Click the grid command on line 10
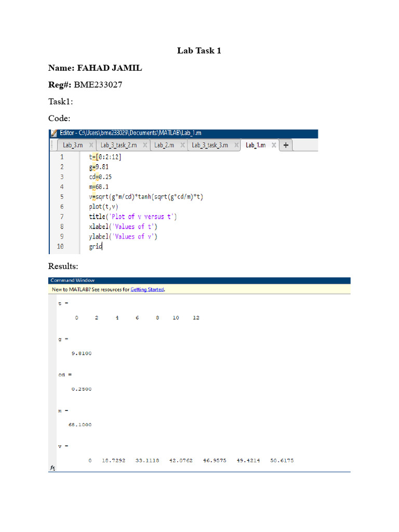The width and height of the screenshot is (399, 532). (x=96, y=246)
